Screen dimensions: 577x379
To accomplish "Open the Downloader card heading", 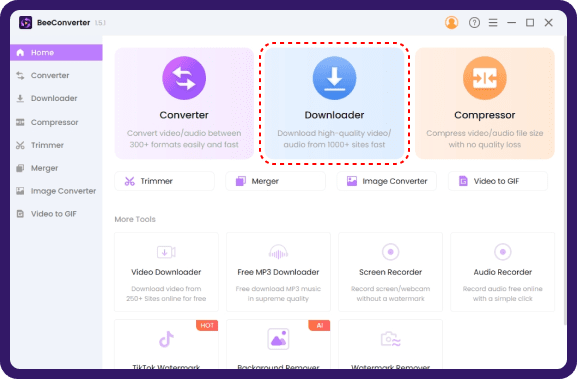I will tap(334, 115).
